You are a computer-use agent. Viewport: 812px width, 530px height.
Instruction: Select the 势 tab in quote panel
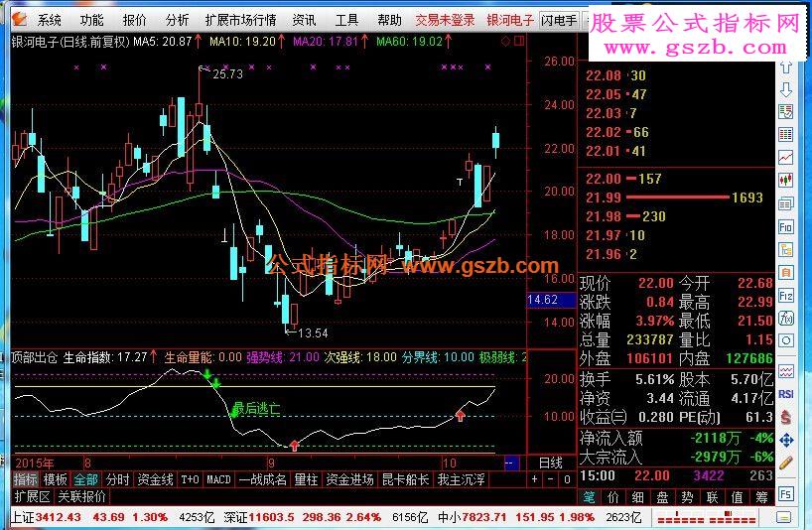688,497
